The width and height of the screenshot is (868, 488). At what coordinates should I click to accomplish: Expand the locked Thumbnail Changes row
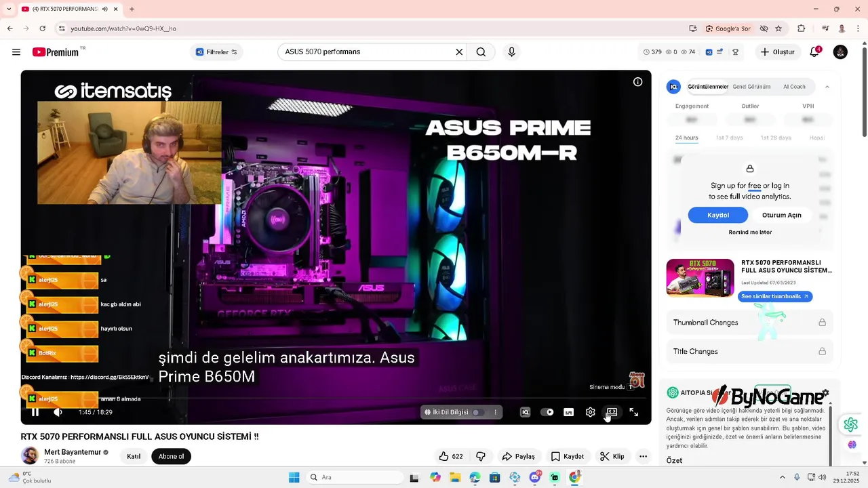(x=749, y=323)
